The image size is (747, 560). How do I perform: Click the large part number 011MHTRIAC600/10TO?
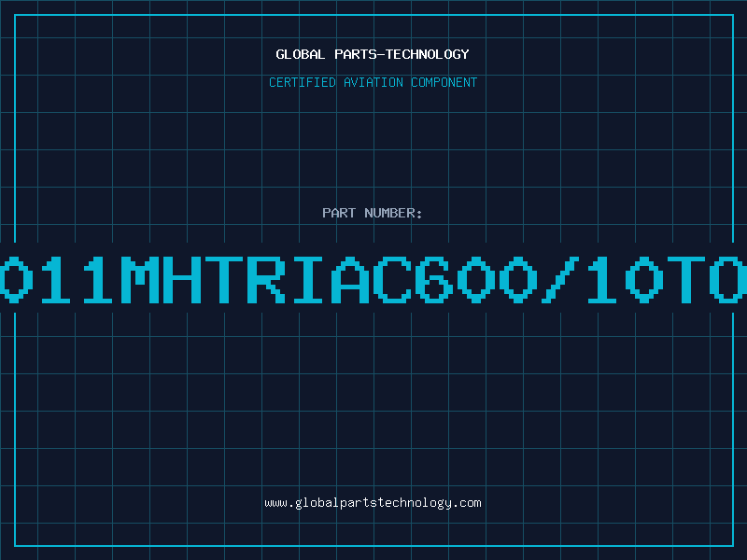pos(373,279)
